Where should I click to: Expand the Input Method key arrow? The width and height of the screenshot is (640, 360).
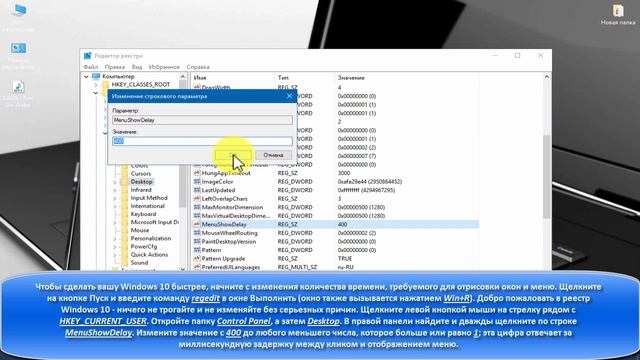tap(115, 198)
